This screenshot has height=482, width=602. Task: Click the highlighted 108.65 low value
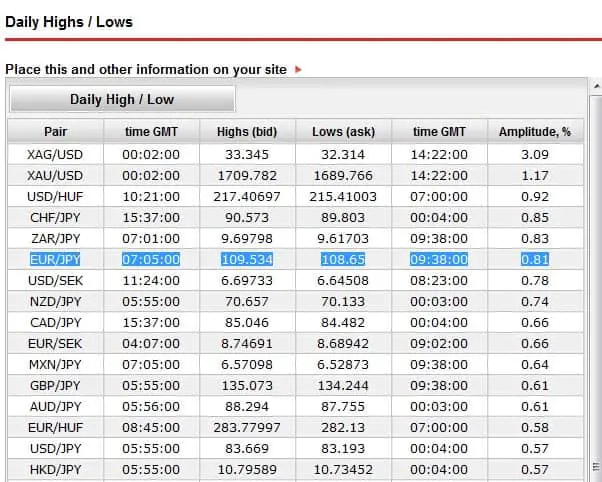pos(343,260)
